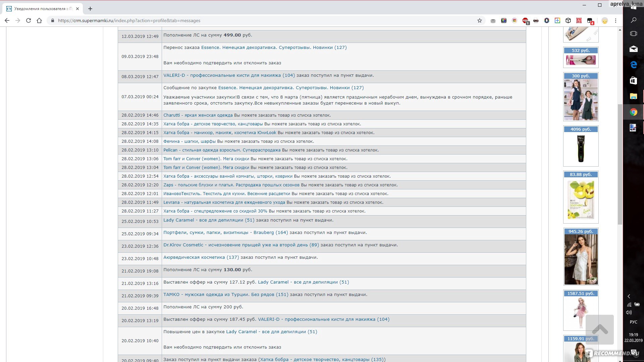Screen dimensions: 644x362
Task: Open Хатка бобра спецпредложение 30% link
Action: coord(215,211)
